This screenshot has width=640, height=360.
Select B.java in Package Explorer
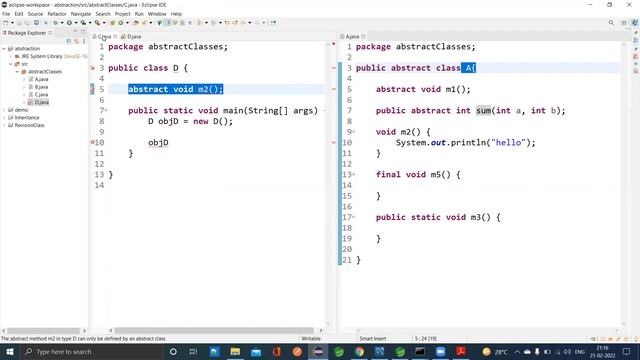click(x=41, y=87)
